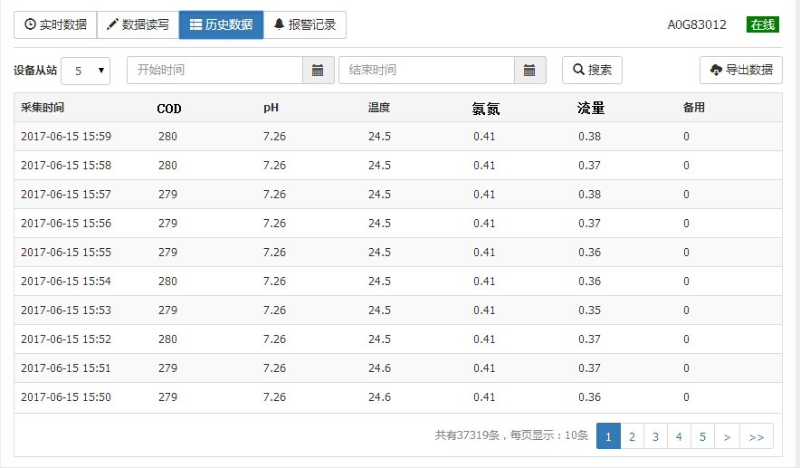Screen dimensions: 800x468
Task: Open calendar picker for end time
Action: [529, 70]
